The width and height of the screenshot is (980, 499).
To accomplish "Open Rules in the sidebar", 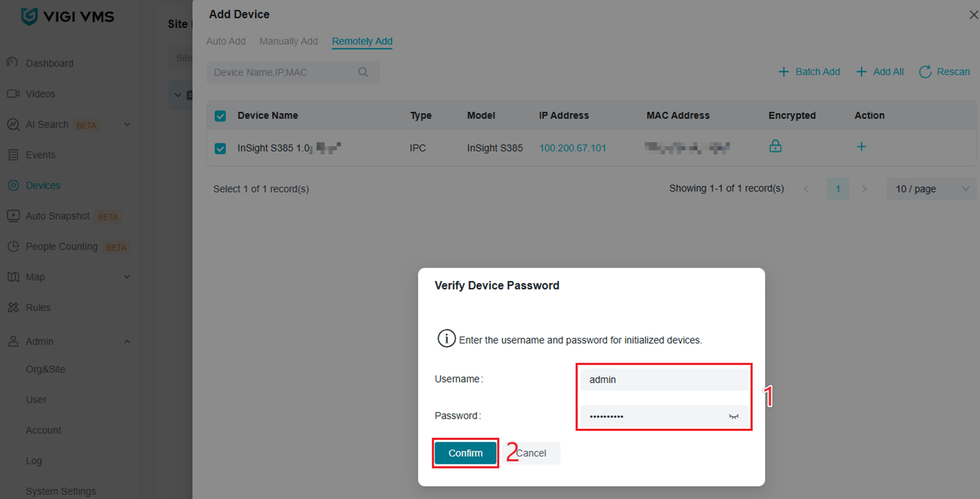I will (38, 307).
